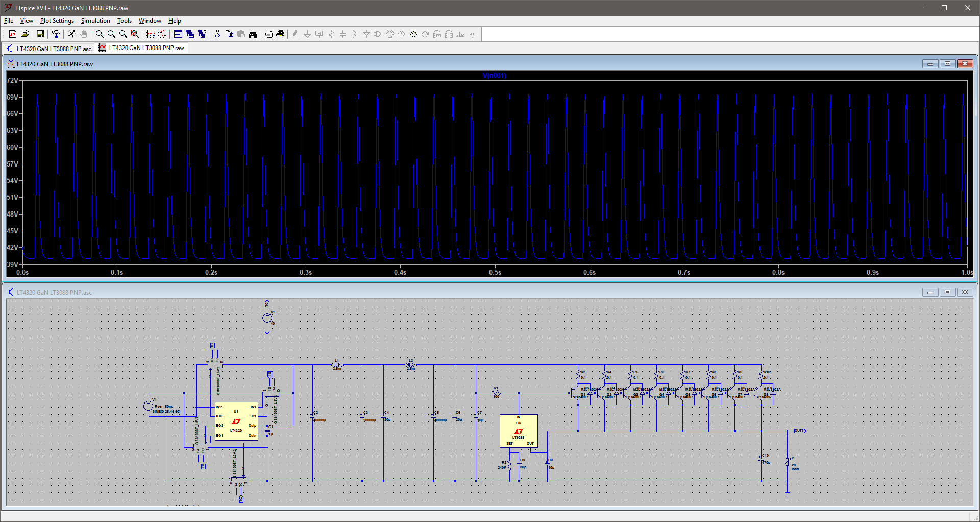Screen dimensions: 980x522
Task: Open the Tools menu
Action: [x=125, y=21]
